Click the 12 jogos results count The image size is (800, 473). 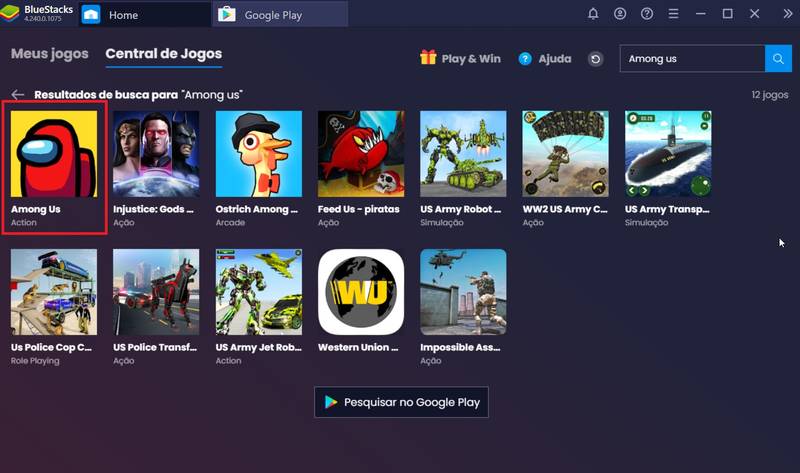tap(770, 95)
